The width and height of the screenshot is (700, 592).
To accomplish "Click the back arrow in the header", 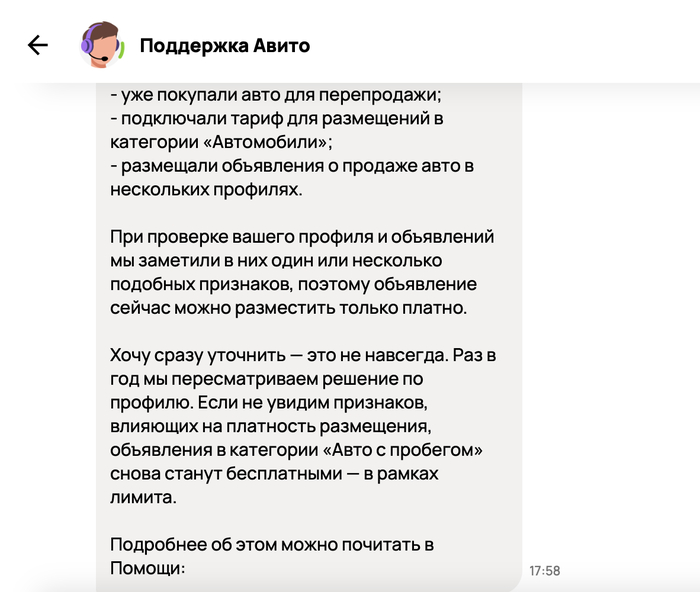I will point(38,45).
